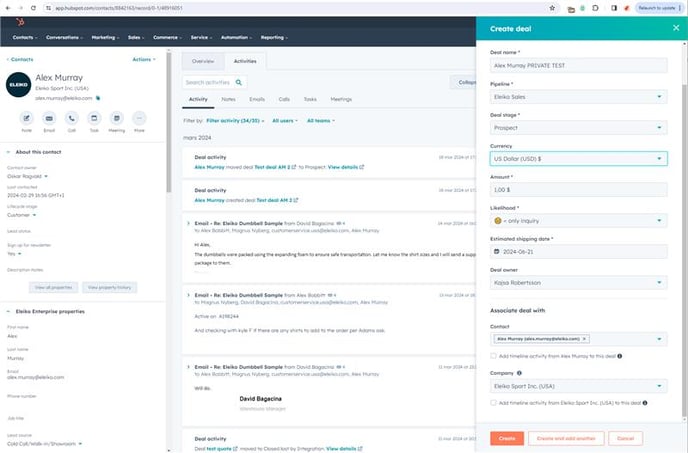Viewport: 688px width, 453px height.
Task: Enable timeline activity from Eleiko Sport Inc. checkbox
Action: click(494, 402)
